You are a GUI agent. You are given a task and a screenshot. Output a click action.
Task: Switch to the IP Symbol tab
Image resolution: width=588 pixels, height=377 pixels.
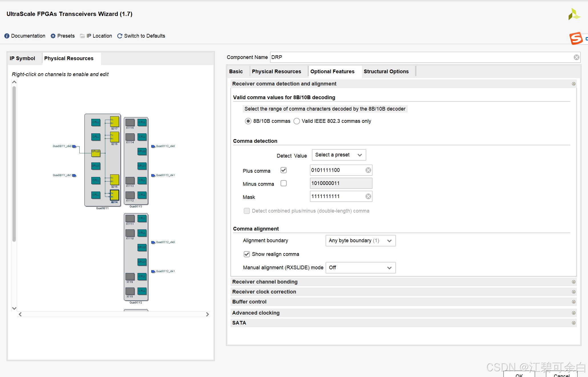coord(22,58)
